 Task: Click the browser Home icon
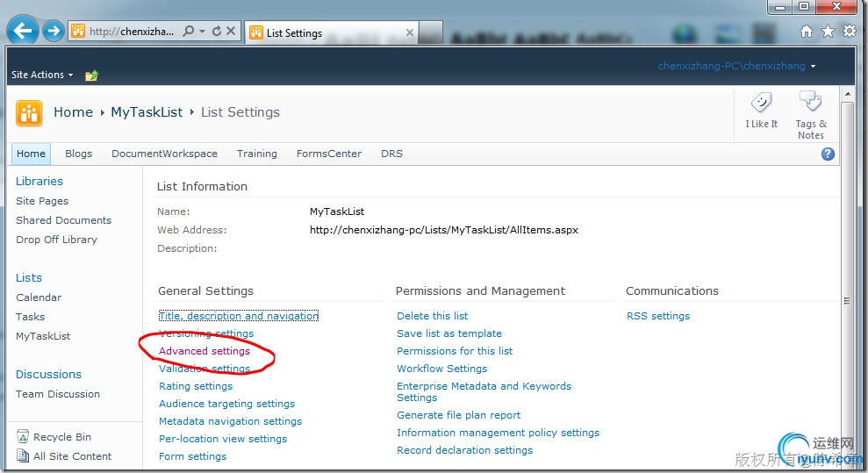(807, 32)
